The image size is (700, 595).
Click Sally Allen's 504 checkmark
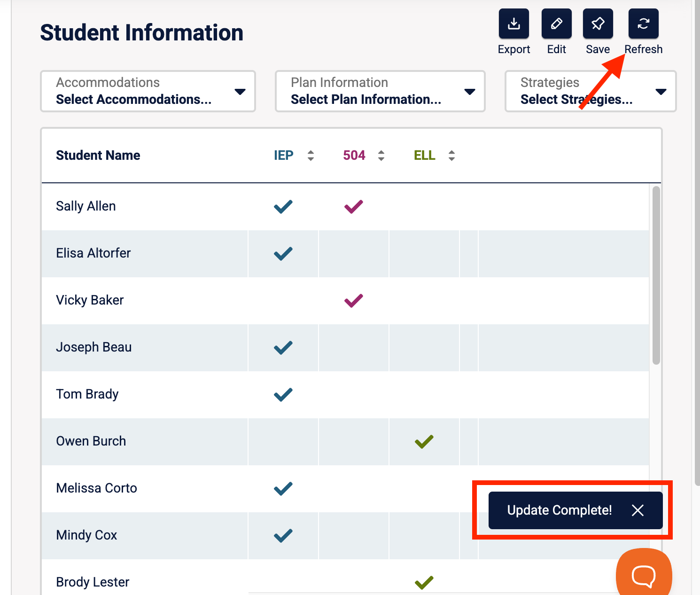point(354,207)
